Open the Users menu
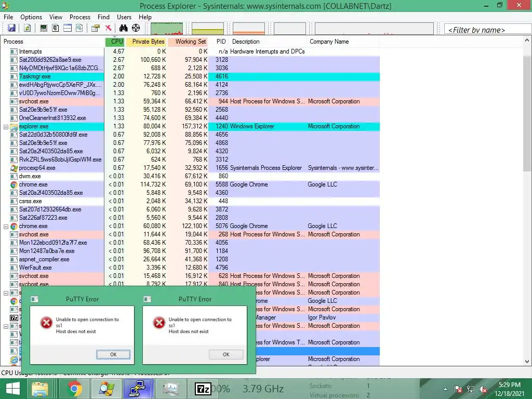Image resolution: width=532 pixels, height=399 pixels. click(124, 17)
